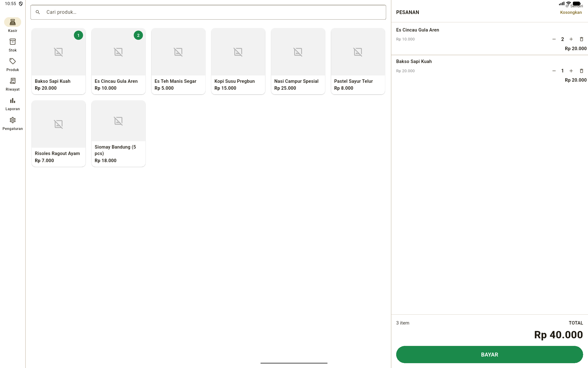View the Laporan bar chart reports
Screen dimensions: 588x368
click(x=13, y=104)
